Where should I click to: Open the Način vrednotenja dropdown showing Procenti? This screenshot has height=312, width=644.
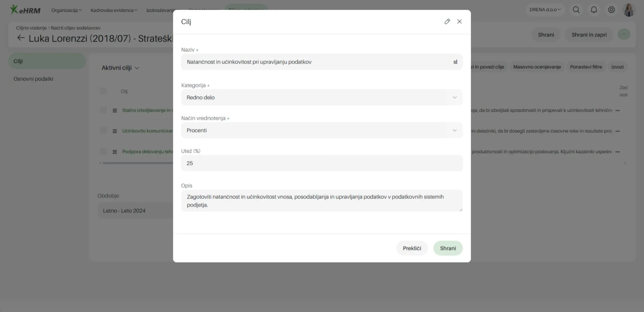click(x=321, y=130)
